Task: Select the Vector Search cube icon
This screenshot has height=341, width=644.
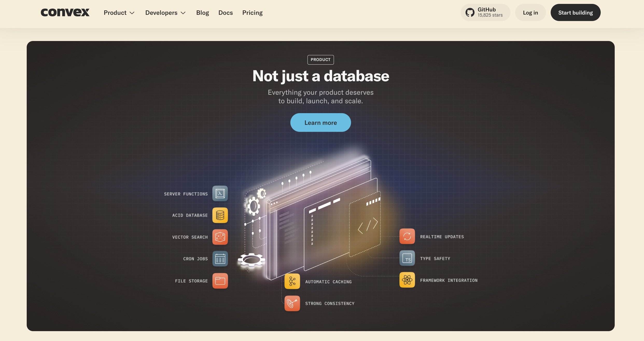Action: (x=220, y=237)
